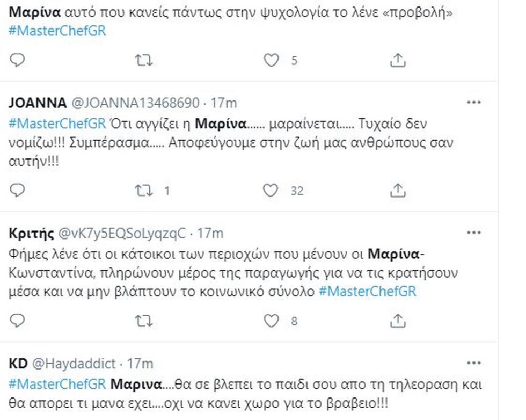Open the @JOANNA13468690 profile handle
This screenshot has width=526, height=420.
[136, 103]
